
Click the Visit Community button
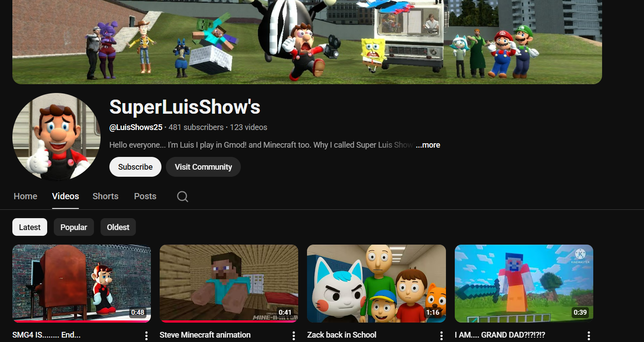pos(203,167)
